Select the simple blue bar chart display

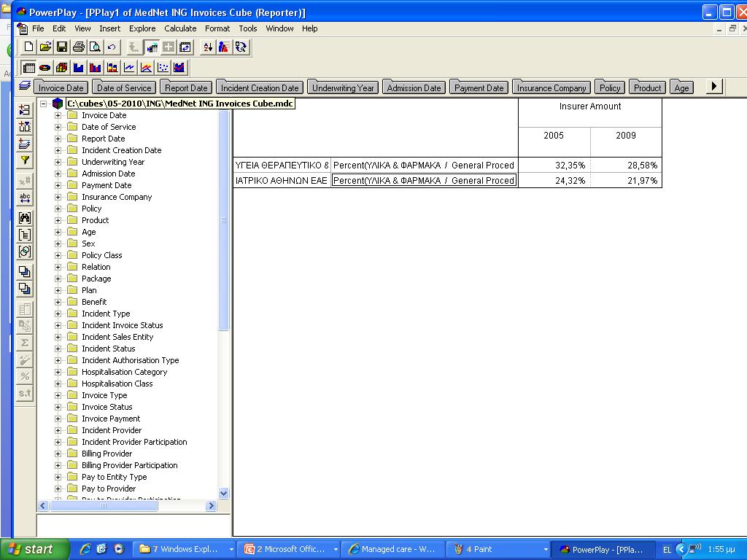tap(79, 68)
